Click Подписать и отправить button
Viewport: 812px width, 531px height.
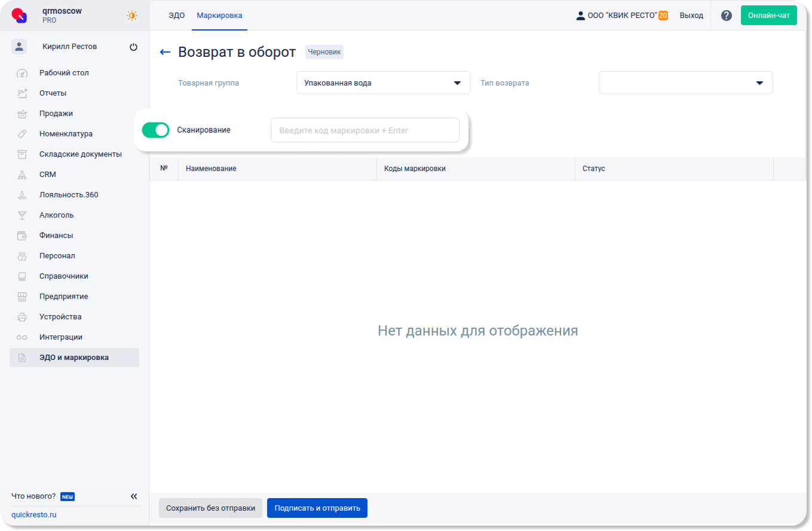pyautogui.click(x=317, y=508)
